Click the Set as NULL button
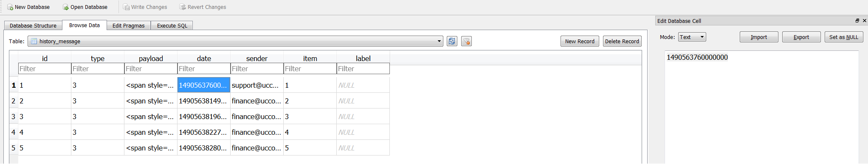This screenshot has height=164, width=868. [x=844, y=37]
